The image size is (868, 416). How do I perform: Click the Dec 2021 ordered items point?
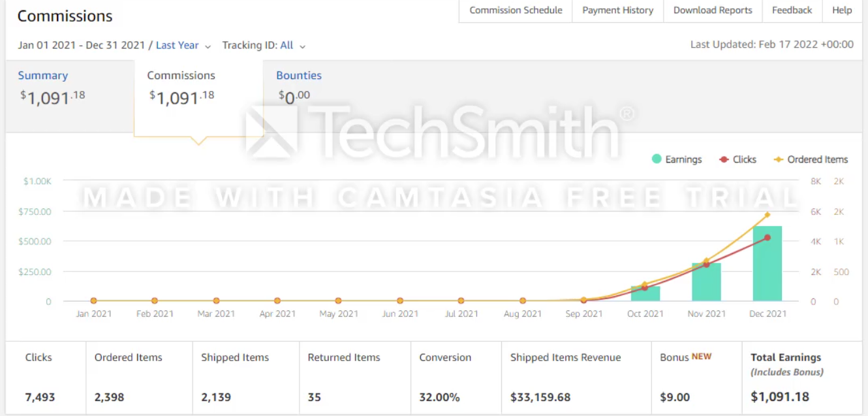[x=767, y=214]
